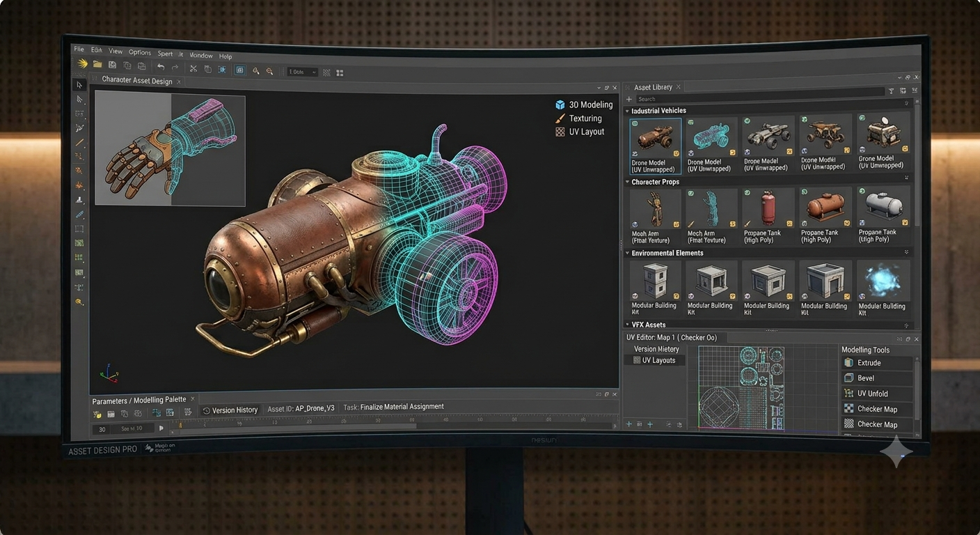This screenshot has height=535, width=980.
Task: Click the zoom in magnifier icon
Action: [256, 70]
